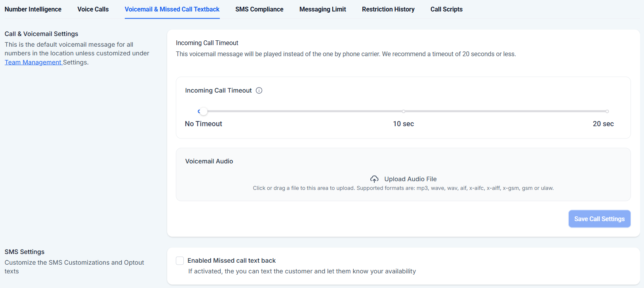644x288 pixels.
Task: Select the Voicemail & Missed Call Textback tab
Action: (172, 9)
